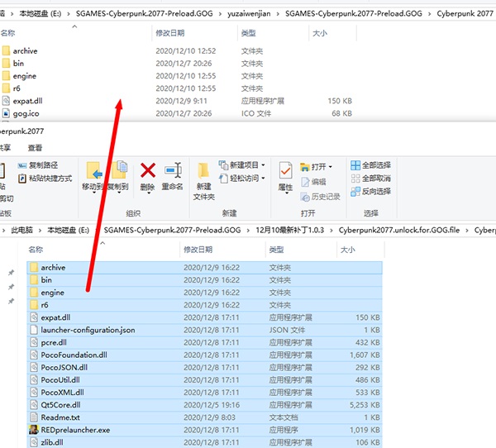The height and width of the screenshot is (448, 496).
Task: Select gog.ico in the upper window
Action: point(26,113)
